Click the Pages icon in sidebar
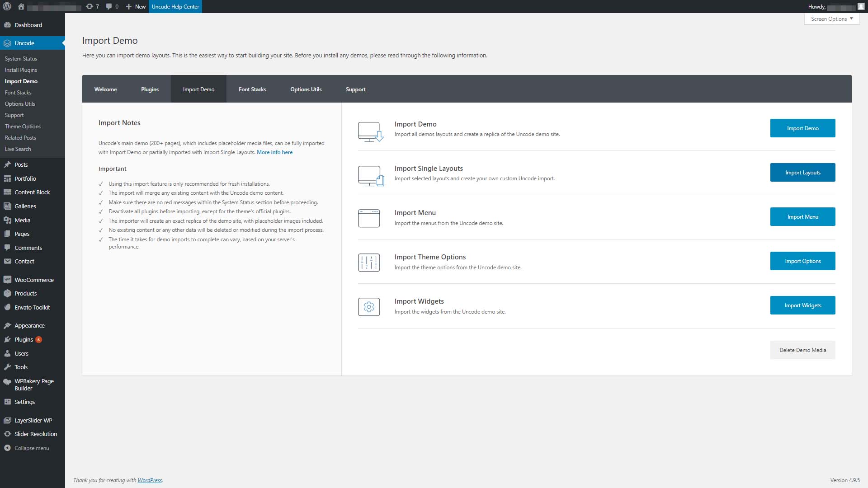This screenshot has width=868, height=488. tap(7, 234)
